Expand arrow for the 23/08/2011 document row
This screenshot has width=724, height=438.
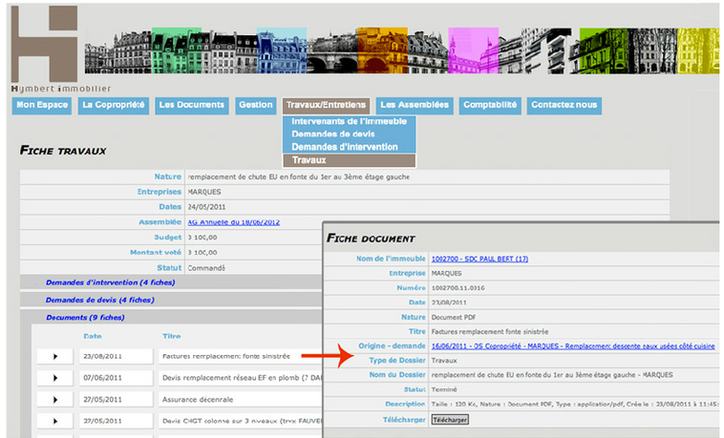[x=55, y=356]
